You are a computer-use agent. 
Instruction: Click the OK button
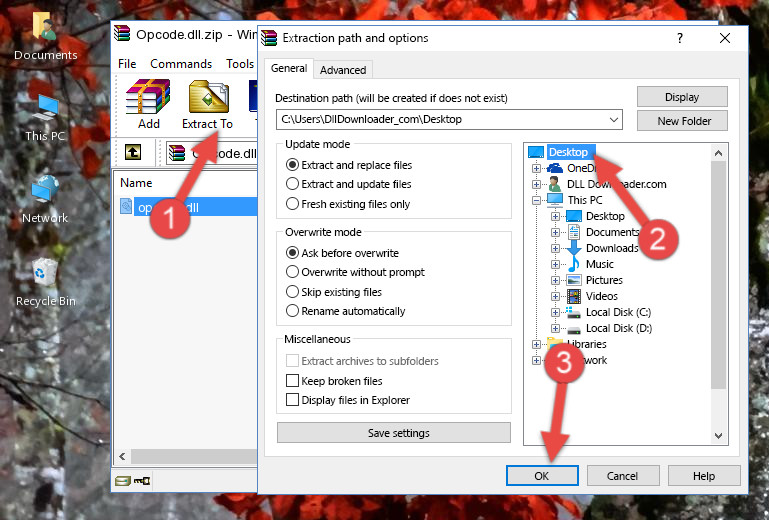[x=542, y=476]
